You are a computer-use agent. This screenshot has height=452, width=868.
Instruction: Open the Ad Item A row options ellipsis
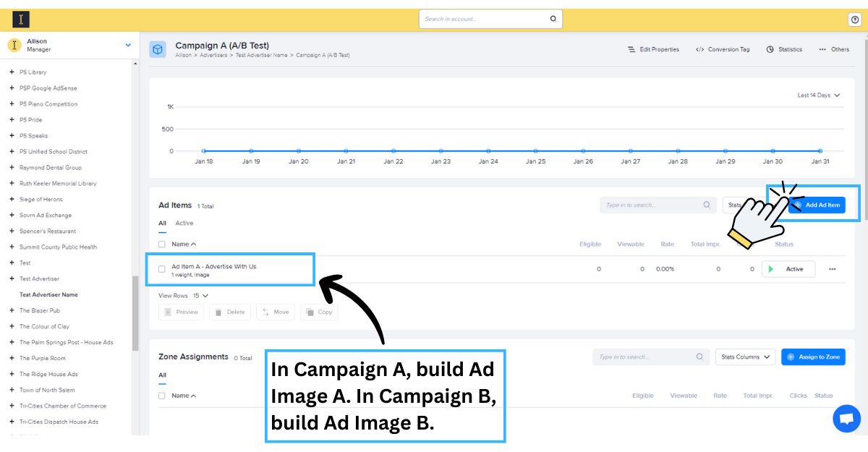point(832,269)
